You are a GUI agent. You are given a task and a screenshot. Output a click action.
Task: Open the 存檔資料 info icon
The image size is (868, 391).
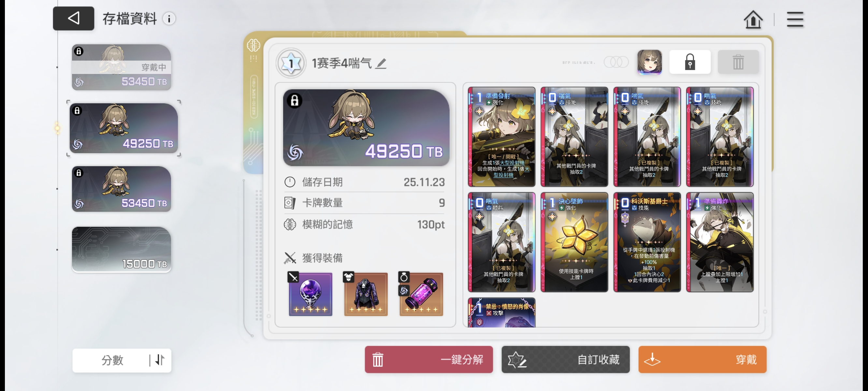pos(169,19)
